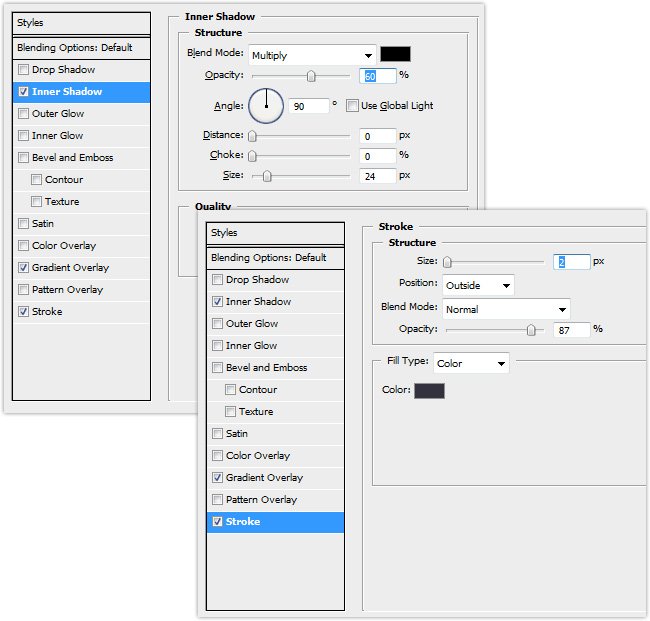
Task: Click the Inner Shadow opacity field showing 60
Action: click(378, 76)
